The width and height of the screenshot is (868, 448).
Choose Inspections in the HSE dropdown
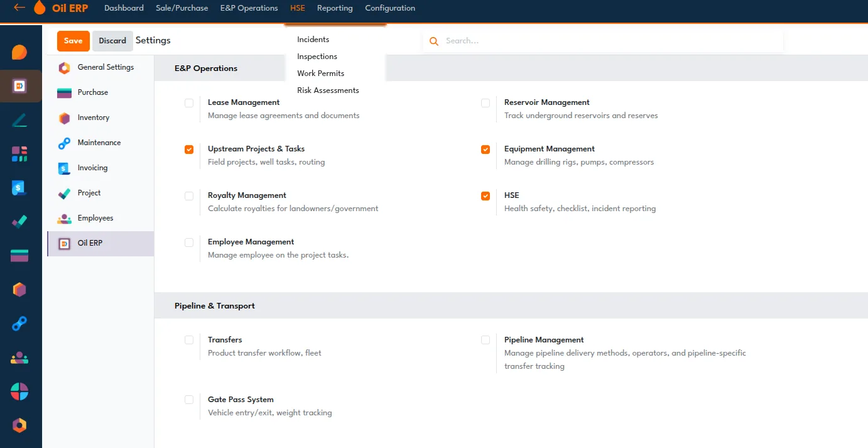pyautogui.click(x=317, y=57)
